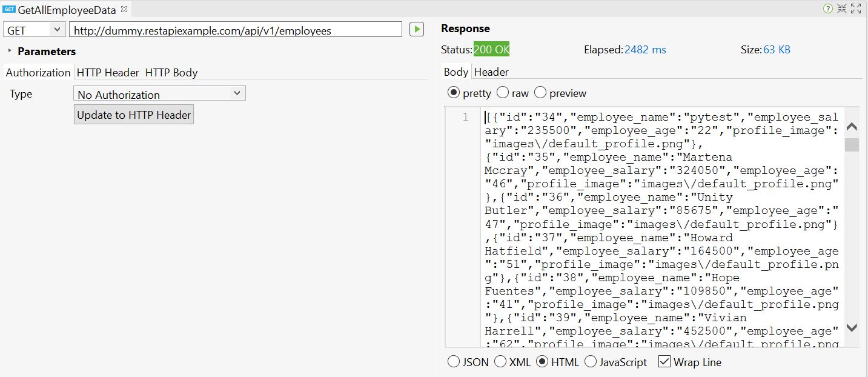The image size is (868, 377).
Task: Open the response Header tab
Action: 491,72
